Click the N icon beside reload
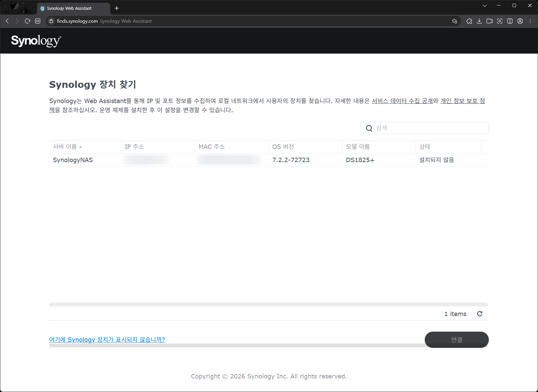 point(38,21)
